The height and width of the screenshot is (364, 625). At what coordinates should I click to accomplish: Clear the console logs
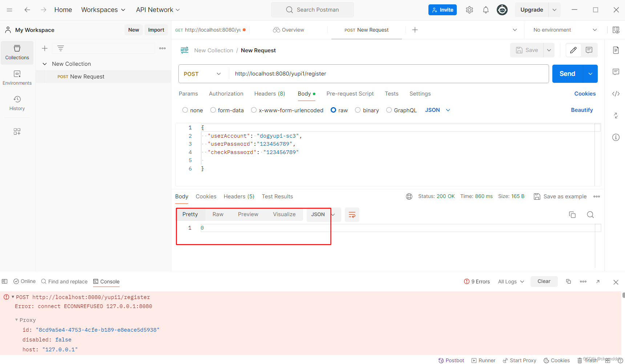coord(544,282)
